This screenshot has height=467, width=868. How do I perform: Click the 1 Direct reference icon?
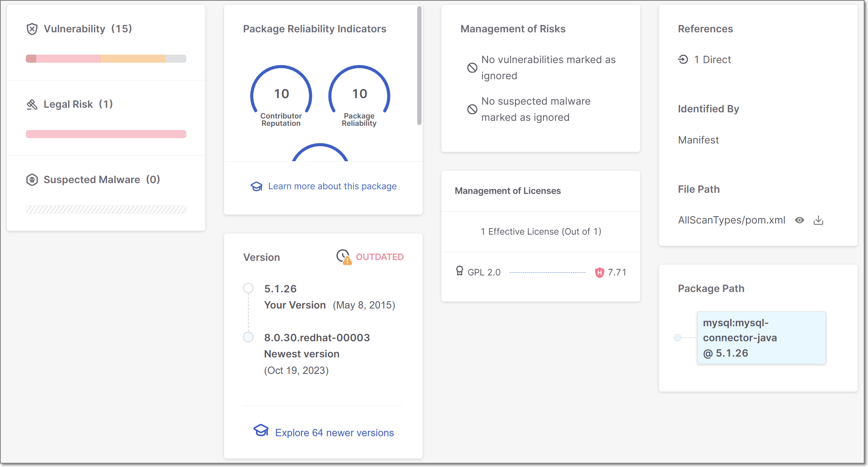683,60
